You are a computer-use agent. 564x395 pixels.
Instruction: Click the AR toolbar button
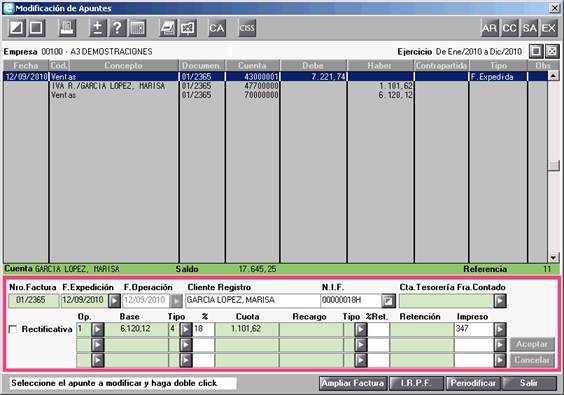(490, 28)
